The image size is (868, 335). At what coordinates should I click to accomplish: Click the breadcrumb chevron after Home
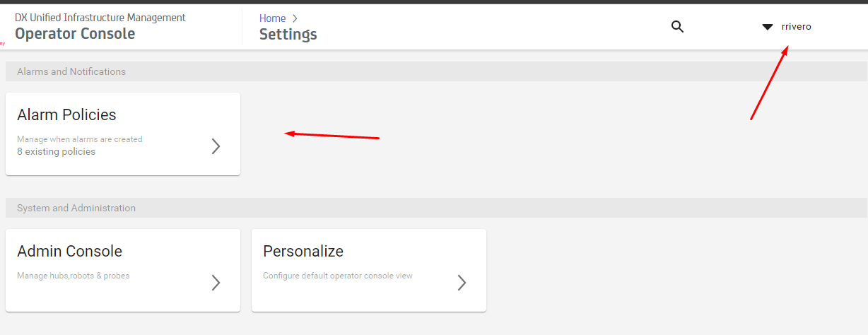pyautogui.click(x=295, y=18)
